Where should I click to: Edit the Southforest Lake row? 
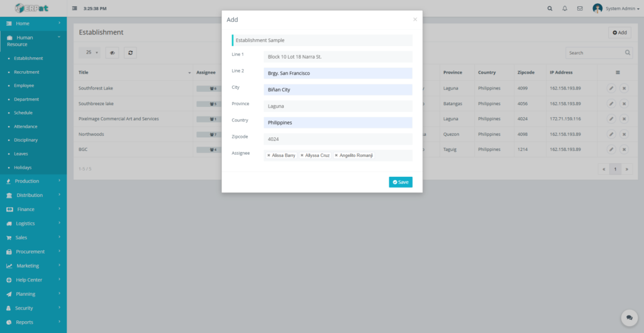pos(611,88)
